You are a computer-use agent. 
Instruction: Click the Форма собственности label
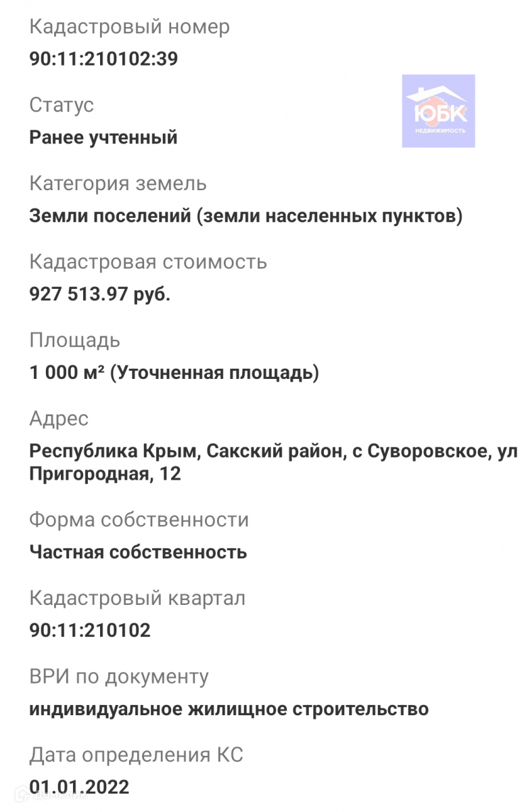(139, 520)
